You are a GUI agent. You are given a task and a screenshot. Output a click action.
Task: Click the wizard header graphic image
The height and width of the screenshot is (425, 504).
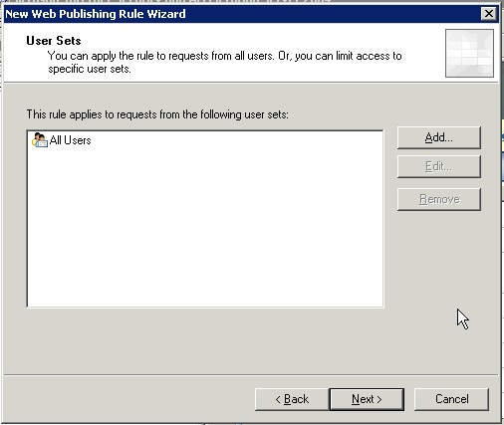(x=469, y=53)
